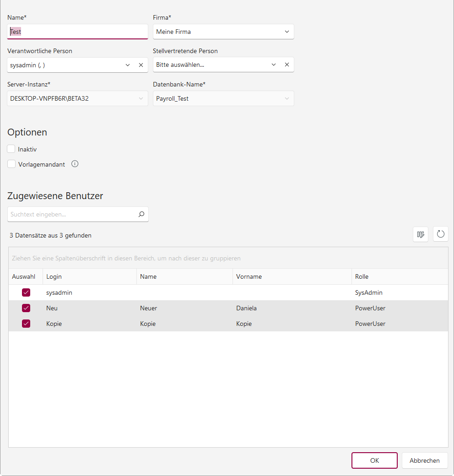Click the column chooser icon above the table
454x476 pixels.
[x=420, y=234]
